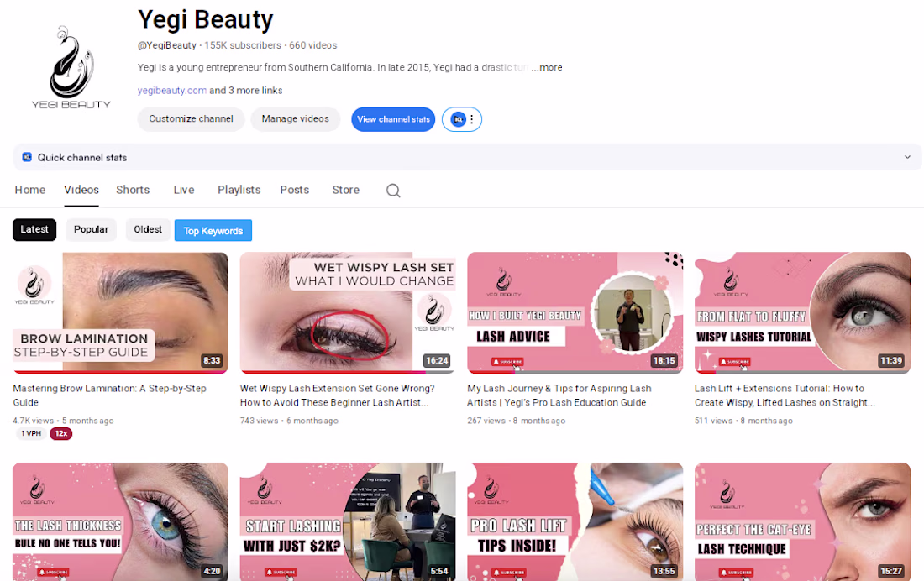The image size is (924, 581).
Task: Select the Videos tab
Action: pyautogui.click(x=81, y=190)
